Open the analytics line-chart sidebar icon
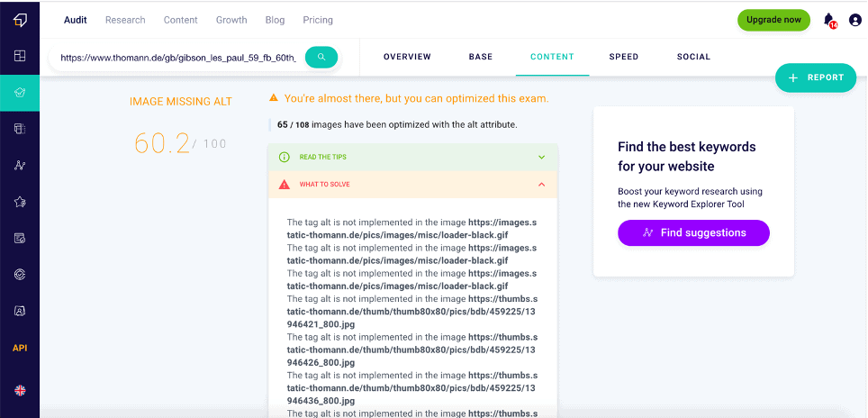 pyautogui.click(x=20, y=165)
